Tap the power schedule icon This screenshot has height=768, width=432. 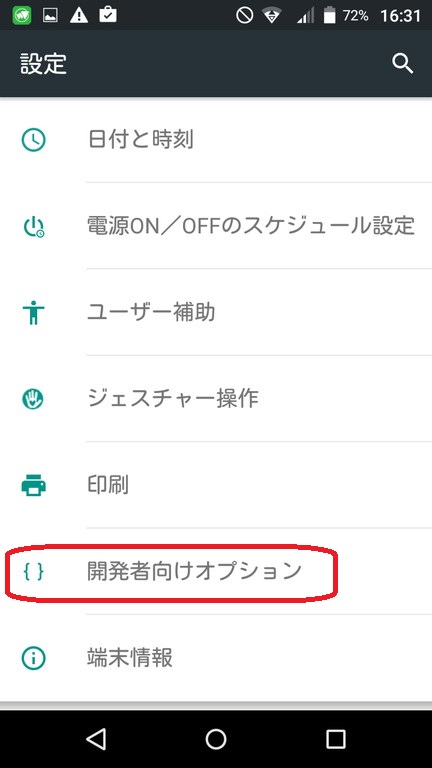pos(33,227)
